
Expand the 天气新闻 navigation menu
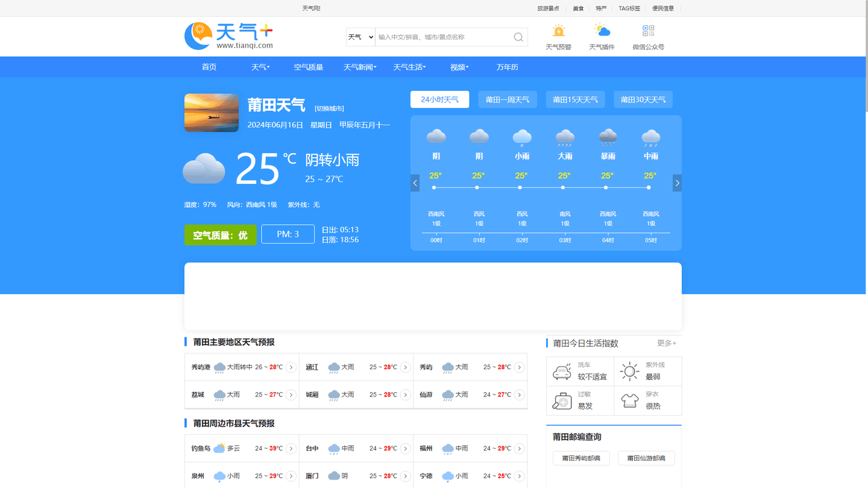point(360,67)
